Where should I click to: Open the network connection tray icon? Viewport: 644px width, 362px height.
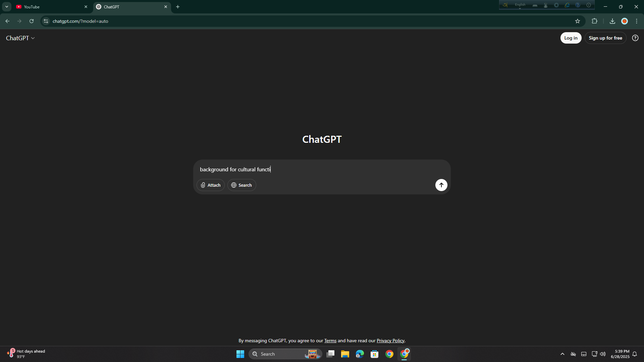click(x=594, y=354)
